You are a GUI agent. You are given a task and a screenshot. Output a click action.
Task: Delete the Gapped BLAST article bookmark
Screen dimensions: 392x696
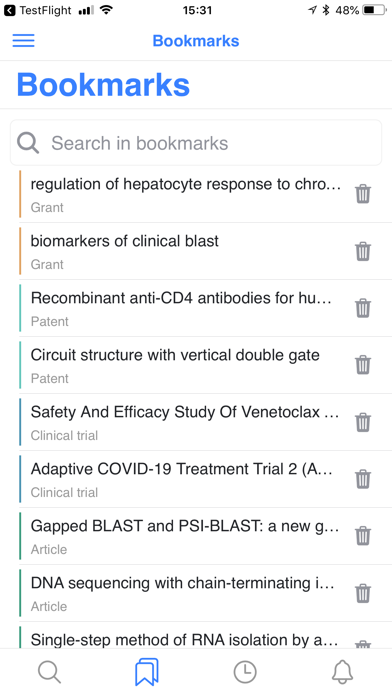[x=363, y=536]
